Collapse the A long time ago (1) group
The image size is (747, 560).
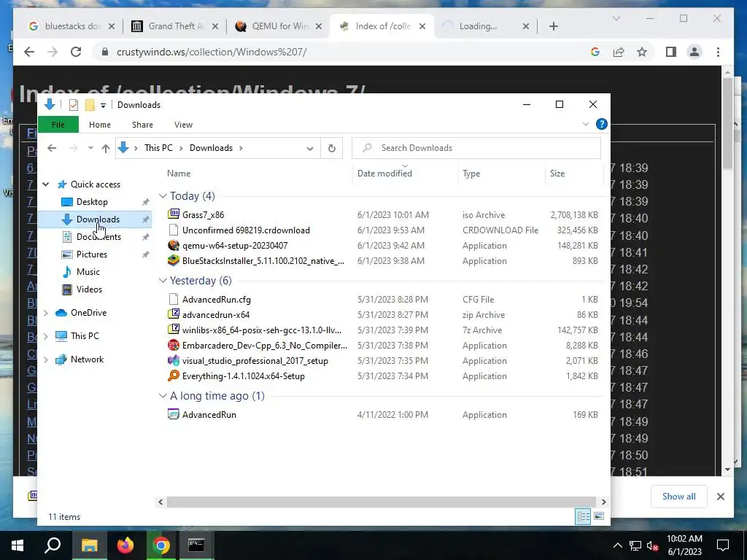[163, 396]
